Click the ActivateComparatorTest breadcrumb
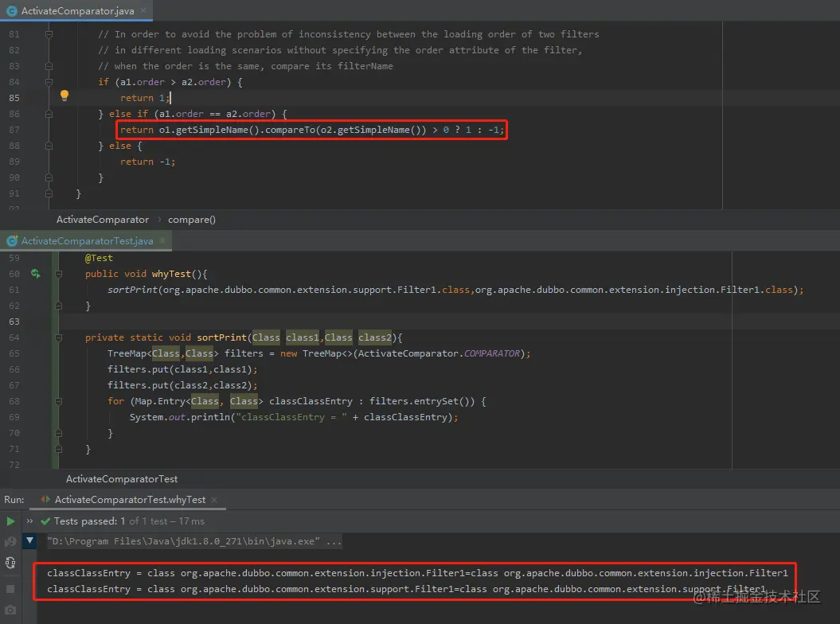Screen dimensions: 840x624 [x=122, y=479]
